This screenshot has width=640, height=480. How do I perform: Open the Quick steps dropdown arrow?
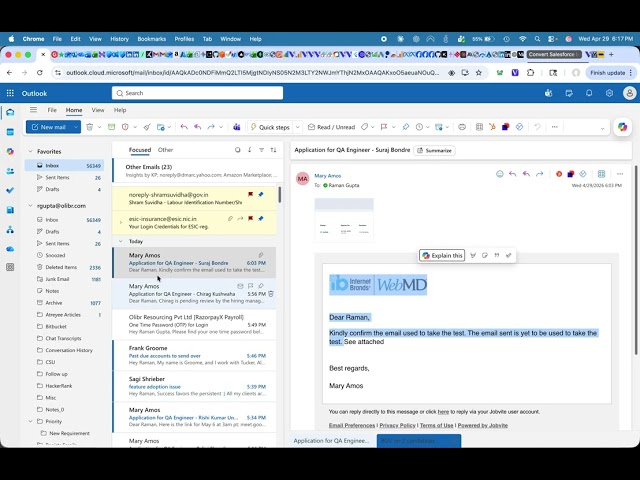tap(298, 127)
